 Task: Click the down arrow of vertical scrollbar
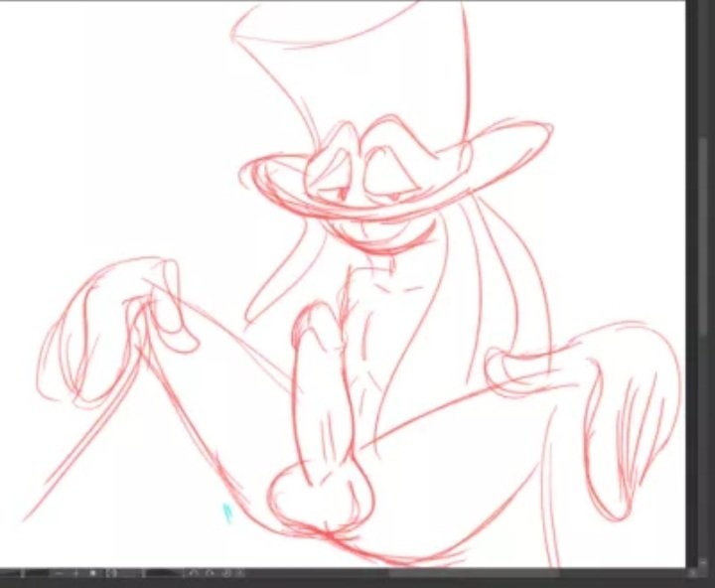tap(703, 560)
